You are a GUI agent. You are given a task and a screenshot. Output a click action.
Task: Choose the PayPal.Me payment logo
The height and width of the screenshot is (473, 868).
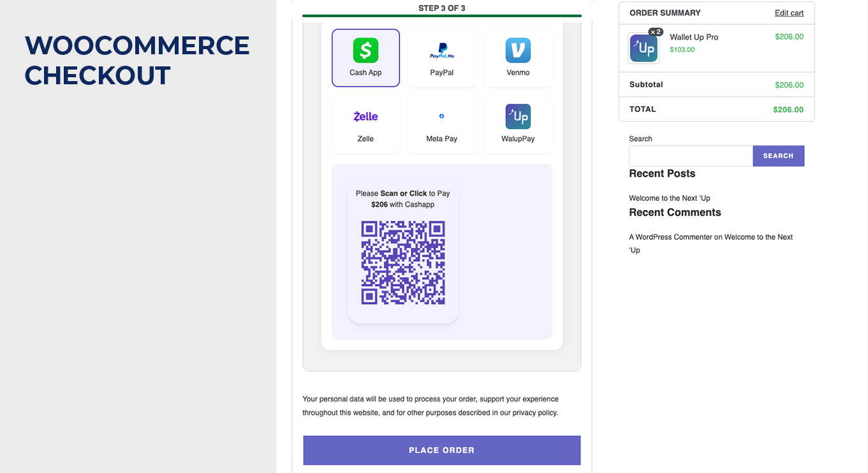click(442, 51)
